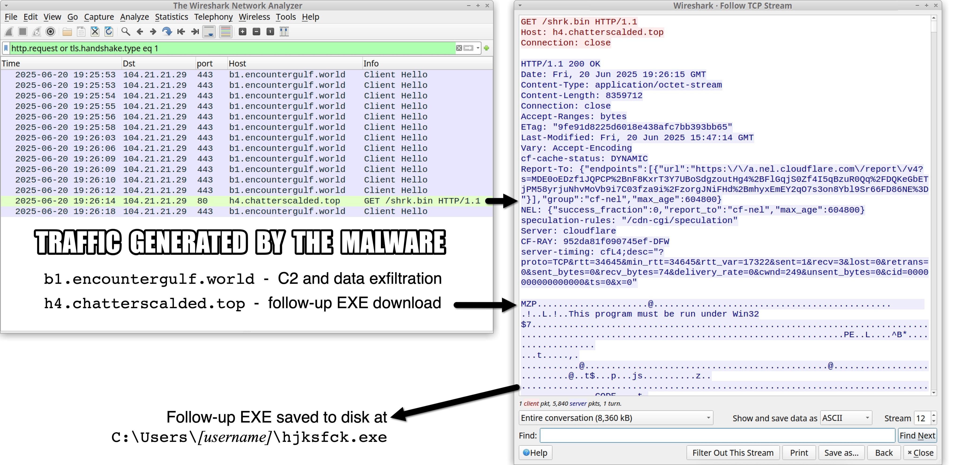Viewport: 980px width, 465px height.
Task: Click the Resize columns icon
Action: (x=284, y=32)
